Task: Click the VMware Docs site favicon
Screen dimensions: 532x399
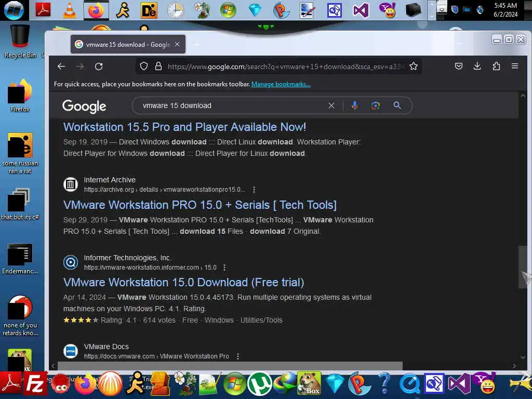Action: [71, 351]
